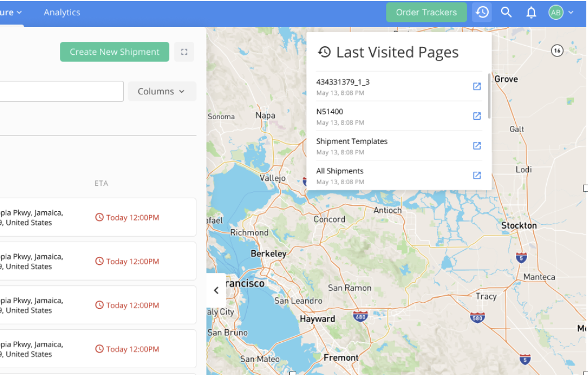Click the Antioch label on the map

tap(387, 210)
